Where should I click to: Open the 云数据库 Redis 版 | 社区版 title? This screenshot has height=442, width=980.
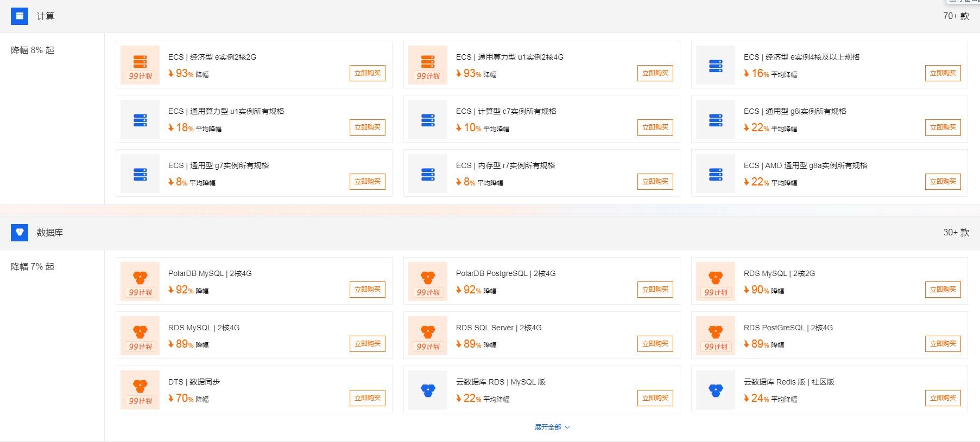[x=789, y=382]
